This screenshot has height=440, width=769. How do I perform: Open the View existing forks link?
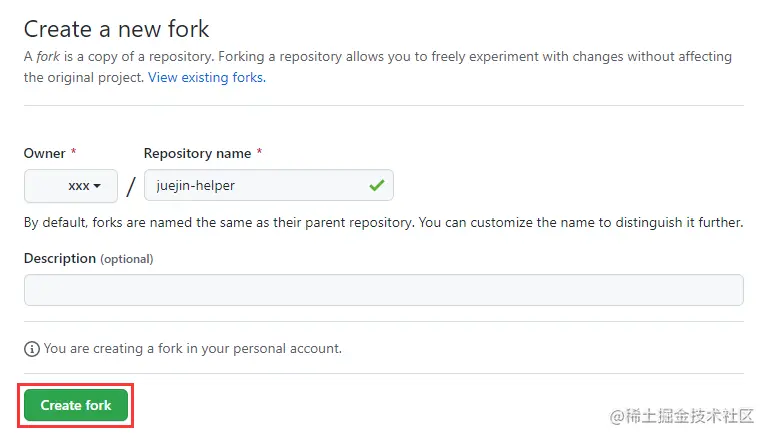pos(207,77)
